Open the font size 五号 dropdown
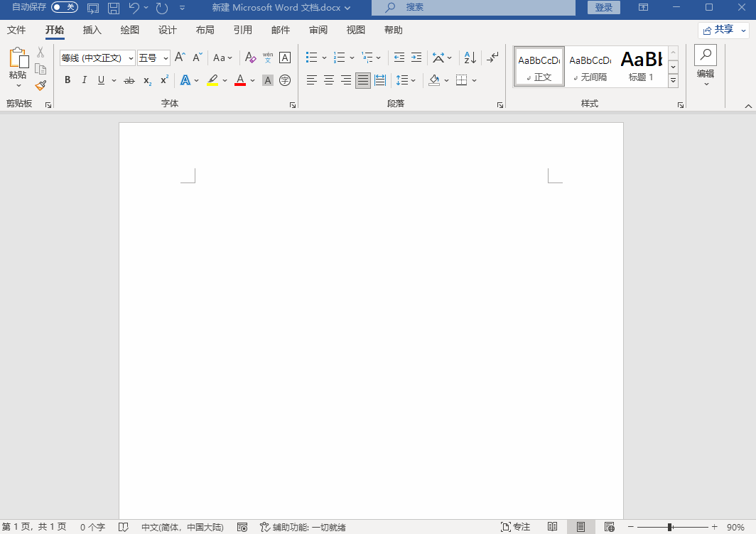The width and height of the screenshot is (756, 534). (166, 58)
